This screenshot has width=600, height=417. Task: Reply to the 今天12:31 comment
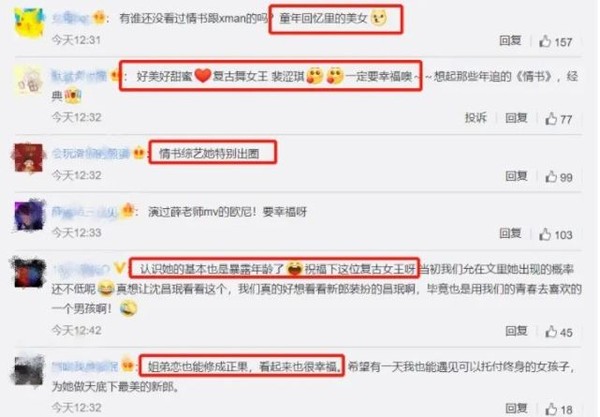tap(510, 40)
